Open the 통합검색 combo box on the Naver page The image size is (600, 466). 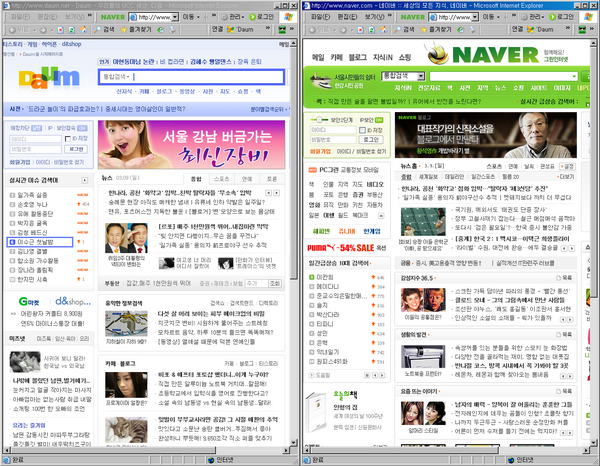click(403, 76)
